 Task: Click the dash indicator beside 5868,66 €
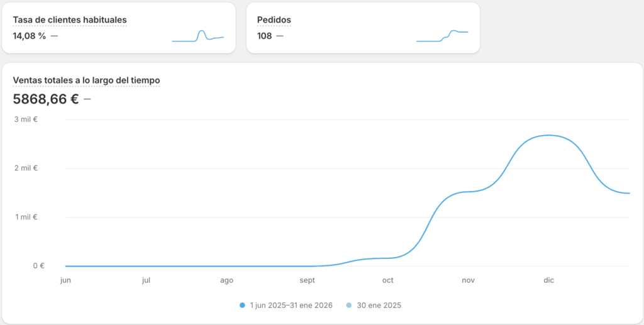87,99
